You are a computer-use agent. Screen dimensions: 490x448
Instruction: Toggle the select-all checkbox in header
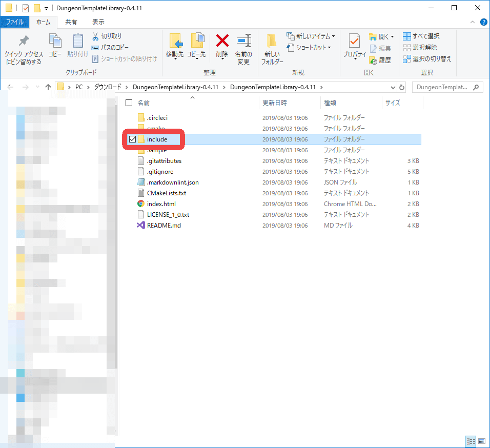(129, 103)
